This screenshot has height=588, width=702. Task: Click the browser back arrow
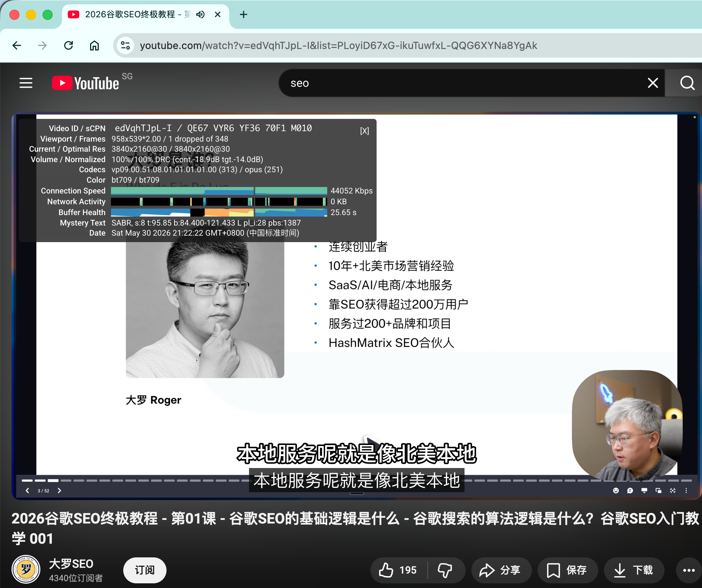tap(17, 45)
